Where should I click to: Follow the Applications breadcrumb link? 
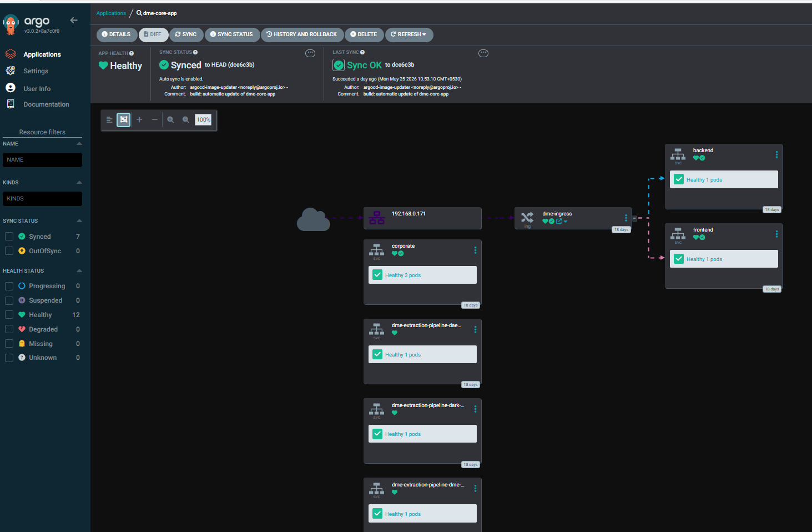point(111,13)
